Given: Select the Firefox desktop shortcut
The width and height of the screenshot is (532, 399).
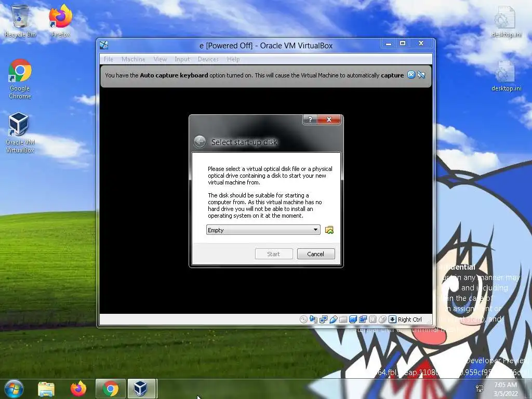Looking at the screenshot, I should pos(60,21).
